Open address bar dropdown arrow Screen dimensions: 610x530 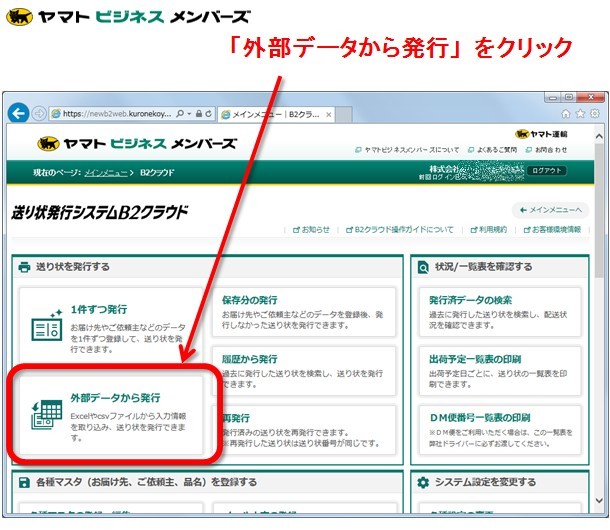point(189,114)
